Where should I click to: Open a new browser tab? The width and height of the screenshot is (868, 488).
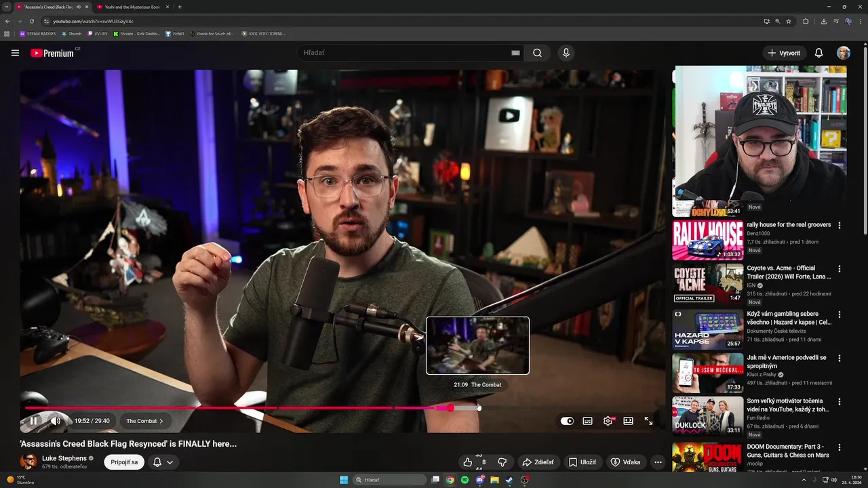(179, 7)
